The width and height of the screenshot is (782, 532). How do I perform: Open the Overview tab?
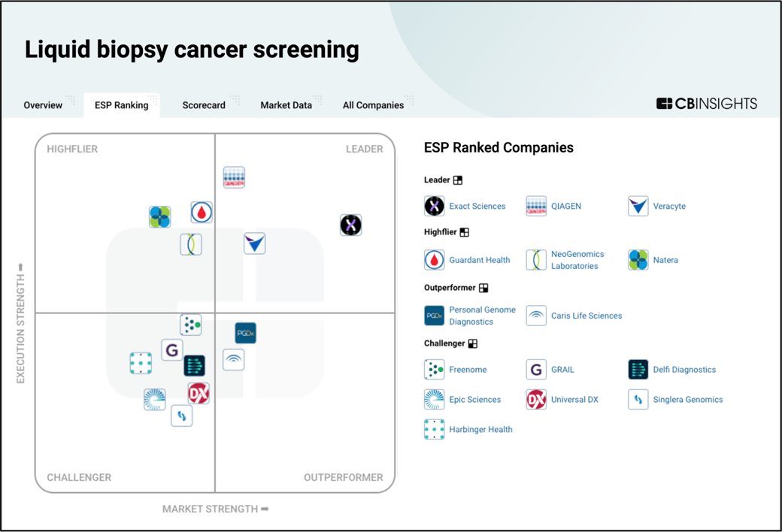tap(43, 105)
